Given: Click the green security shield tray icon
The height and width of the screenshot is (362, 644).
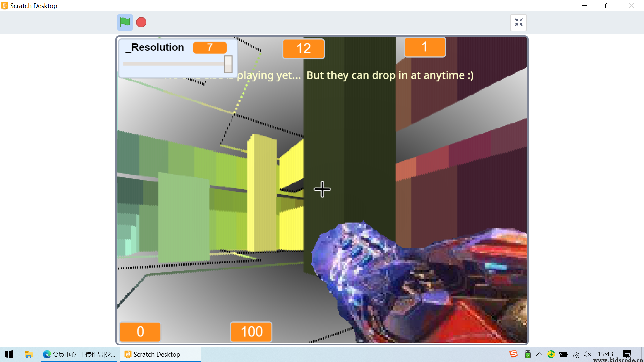Looking at the screenshot, I should tap(551, 354).
